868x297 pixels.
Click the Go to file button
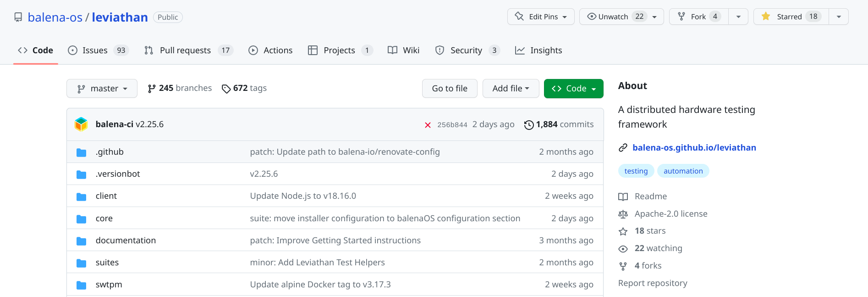[x=450, y=89]
